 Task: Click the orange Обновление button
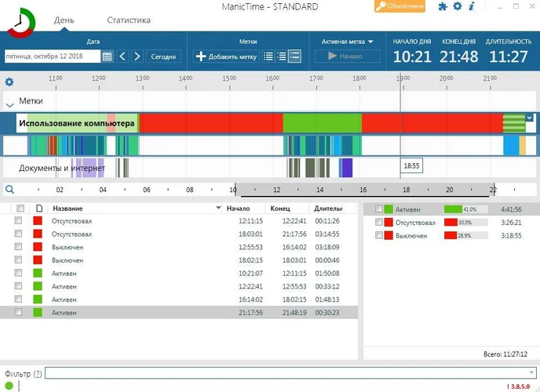click(x=400, y=5)
